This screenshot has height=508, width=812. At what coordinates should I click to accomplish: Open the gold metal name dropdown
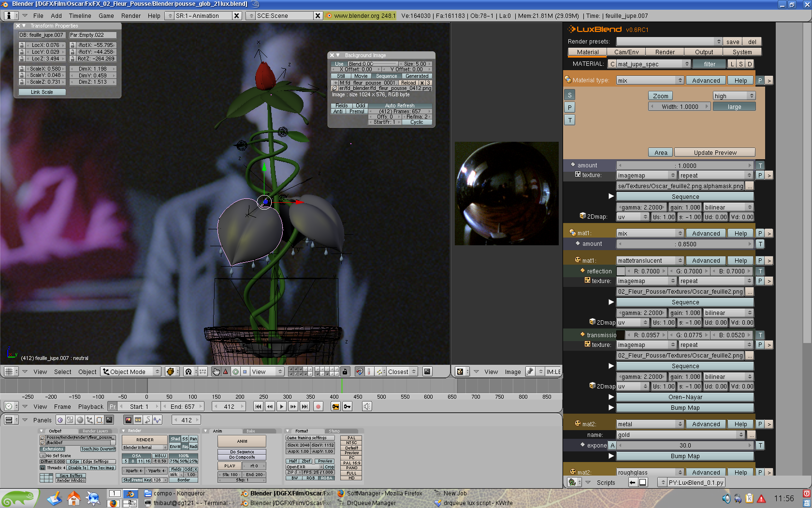point(680,434)
